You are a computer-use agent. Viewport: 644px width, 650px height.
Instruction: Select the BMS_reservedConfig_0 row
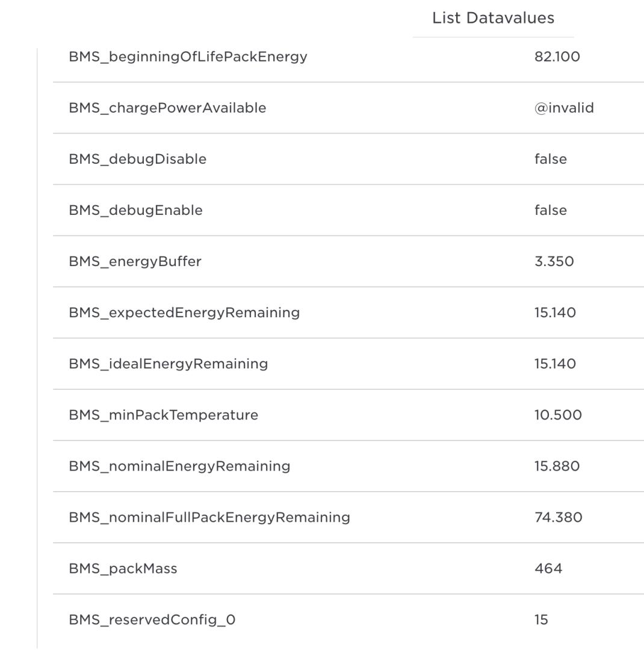(152, 619)
